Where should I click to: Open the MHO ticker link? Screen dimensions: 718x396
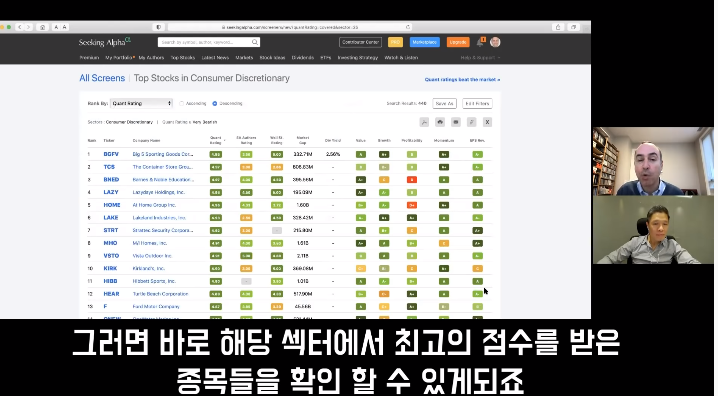110,243
